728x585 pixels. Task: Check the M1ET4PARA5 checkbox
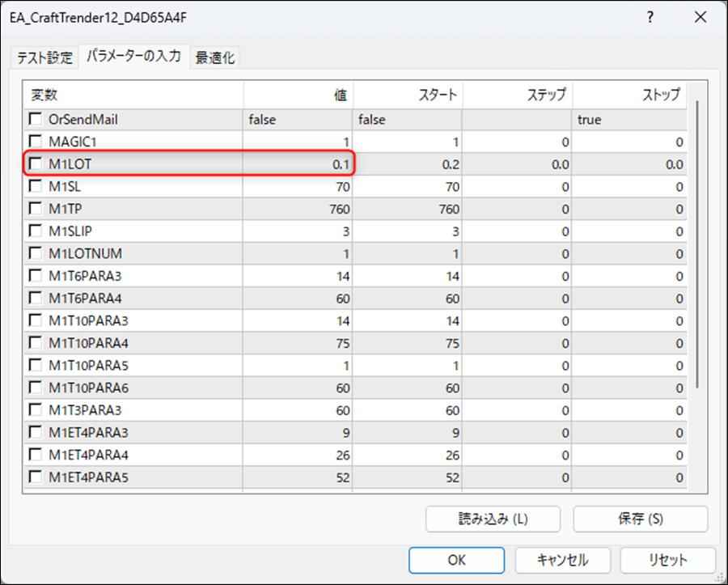click(x=36, y=477)
